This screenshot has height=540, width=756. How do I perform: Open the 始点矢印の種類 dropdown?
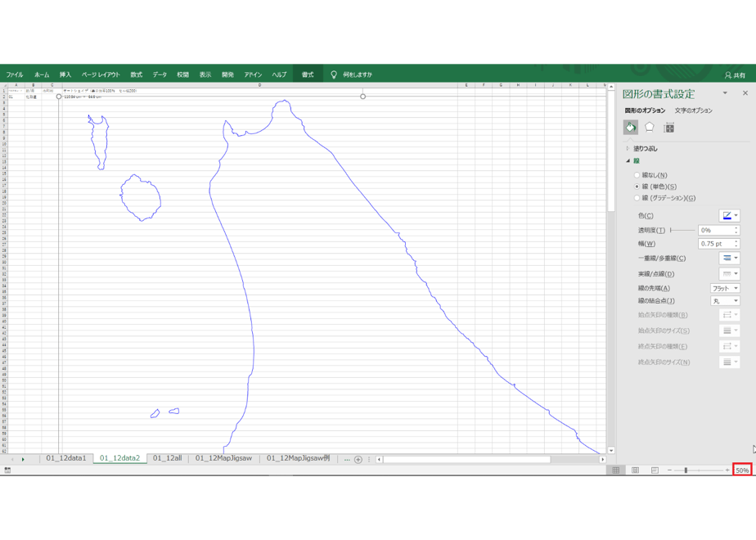(x=730, y=315)
